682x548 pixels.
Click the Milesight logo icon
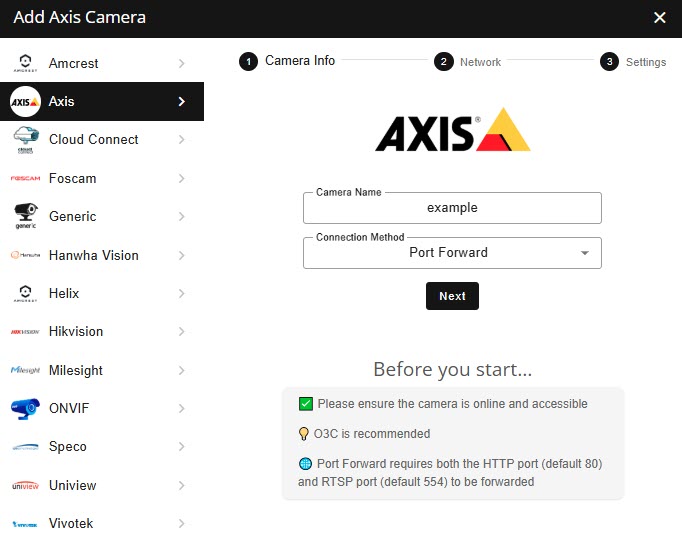pyautogui.click(x=25, y=370)
